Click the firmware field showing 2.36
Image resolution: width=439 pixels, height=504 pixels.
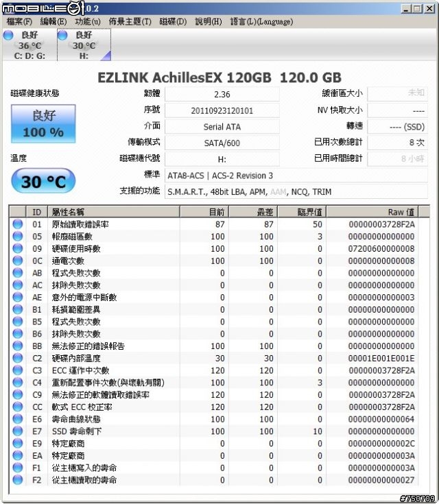(x=222, y=94)
